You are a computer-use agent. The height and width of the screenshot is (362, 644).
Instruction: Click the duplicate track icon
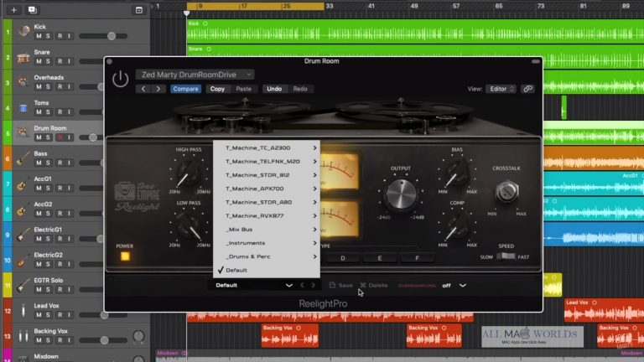(x=32, y=10)
